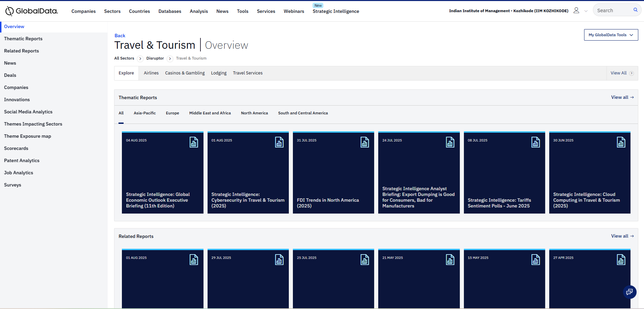Open Patent Analytics in the sidebar
This screenshot has width=644, height=309.
point(22,160)
